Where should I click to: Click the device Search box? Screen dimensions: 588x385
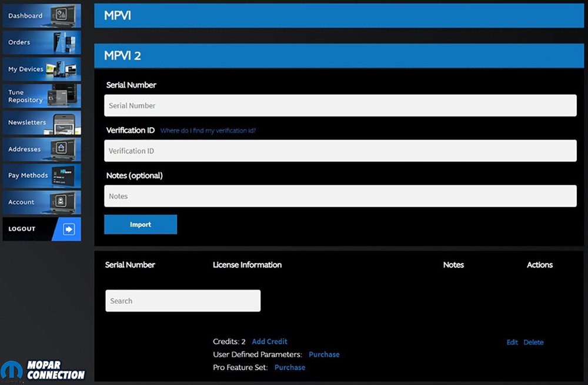(x=182, y=301)
